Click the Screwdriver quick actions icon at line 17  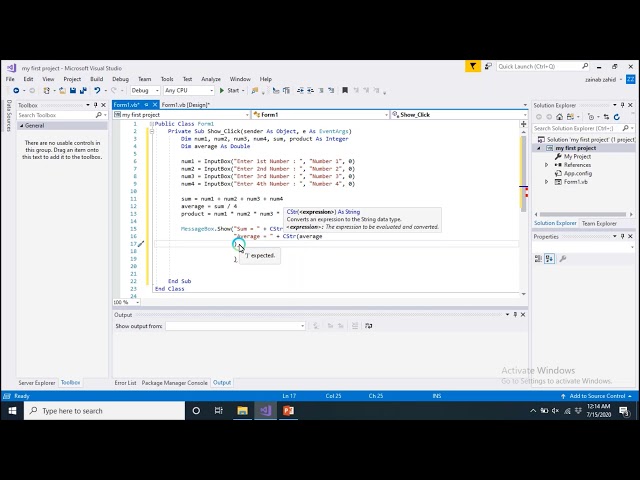140,244
